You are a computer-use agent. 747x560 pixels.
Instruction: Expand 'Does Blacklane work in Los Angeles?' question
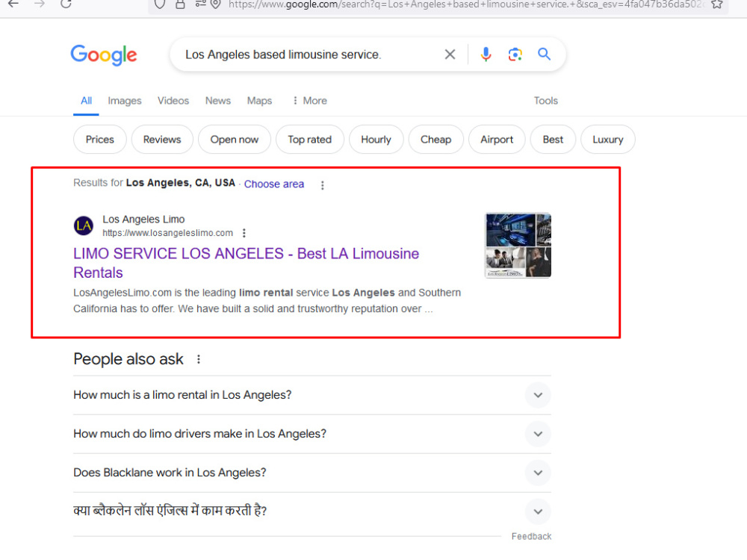tap(312, 473)
